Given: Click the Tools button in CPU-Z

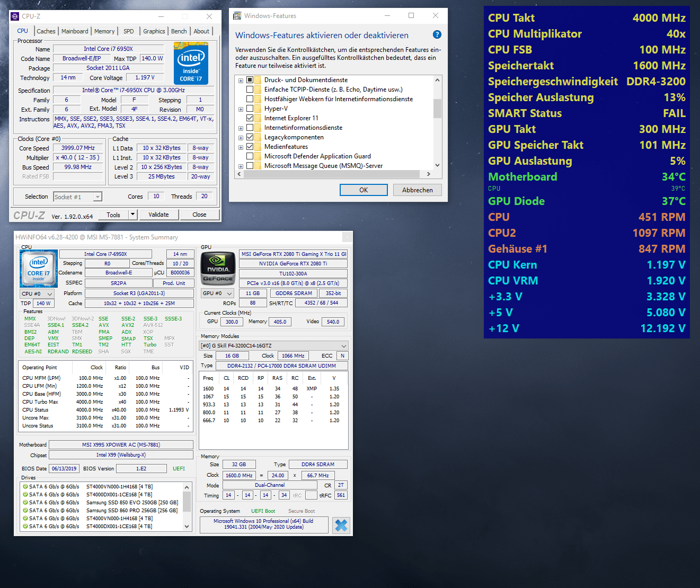Looking at the screenshot, I should tap(113, 215).
